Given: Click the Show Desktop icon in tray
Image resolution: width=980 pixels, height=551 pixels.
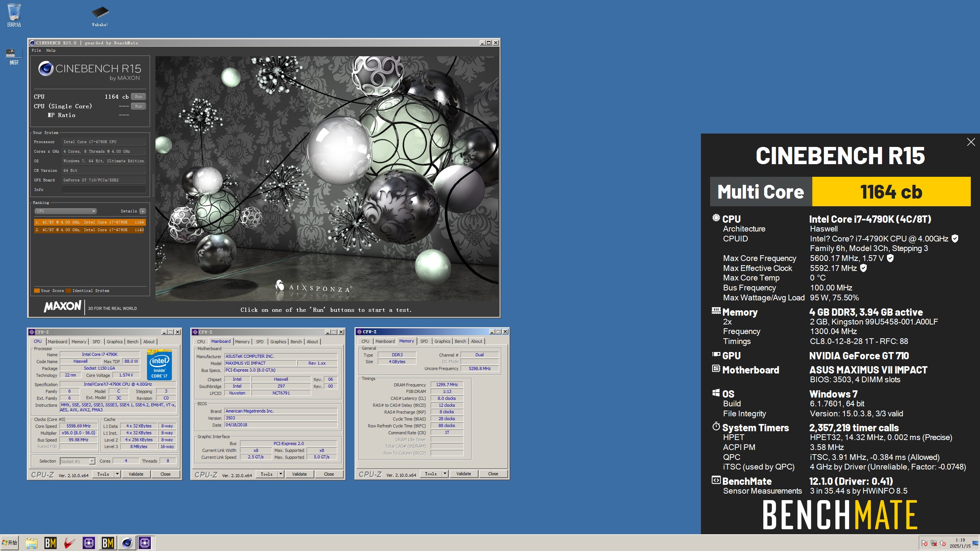Looking at the screenshot, I should tap(975, 543).
